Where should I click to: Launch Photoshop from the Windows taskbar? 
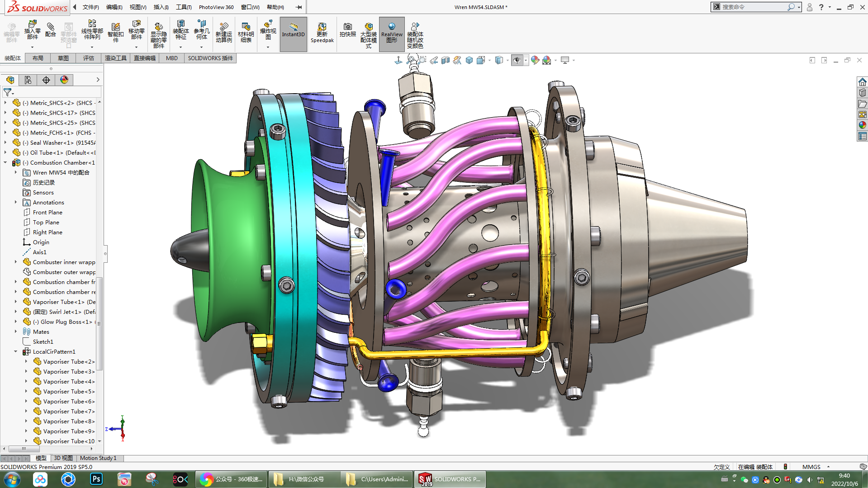click(96, 479)
